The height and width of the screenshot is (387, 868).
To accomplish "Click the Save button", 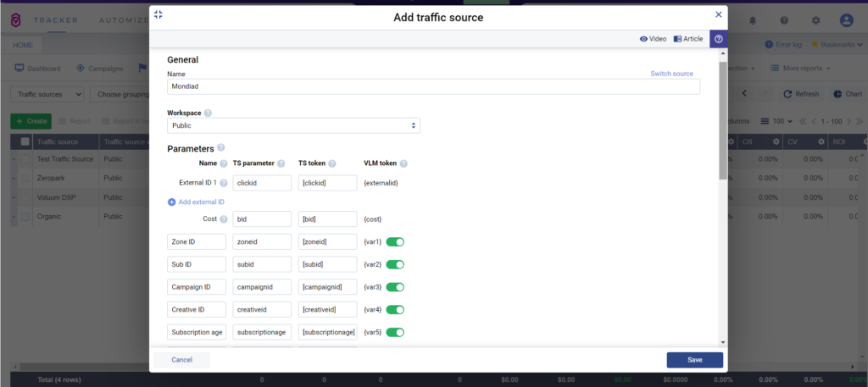I will coord(694,360).
